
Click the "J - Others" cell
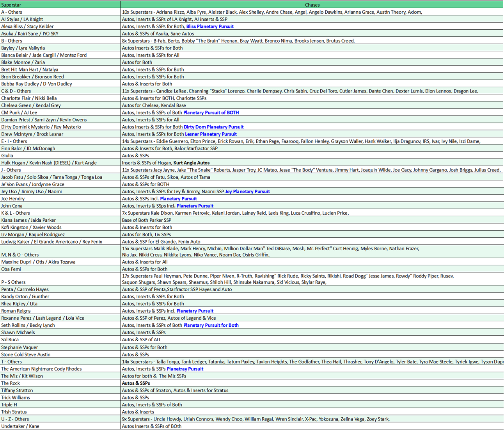point(60,170)
